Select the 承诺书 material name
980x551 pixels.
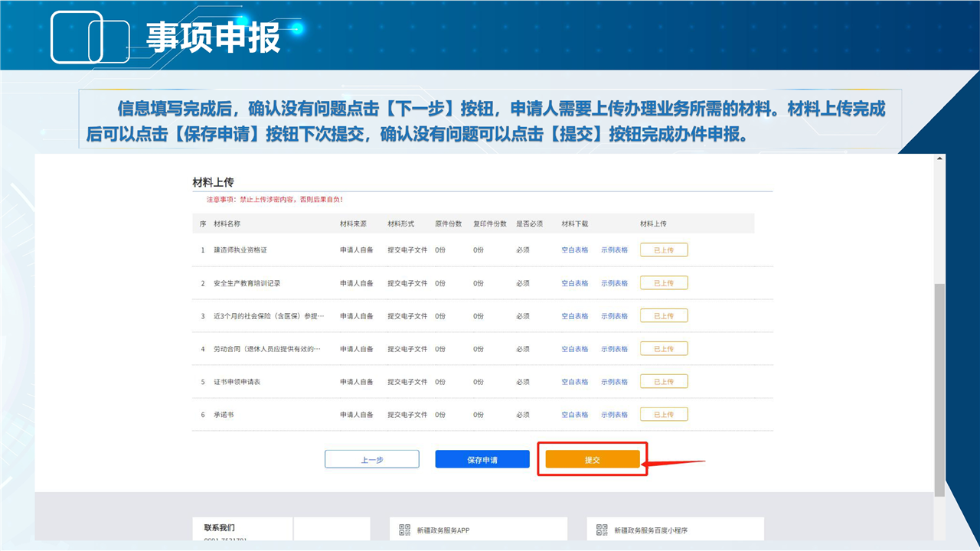click(x=224, y=415)
